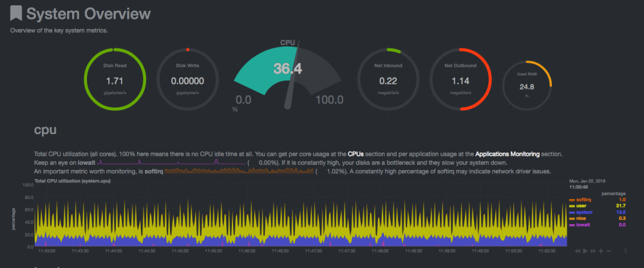
Task: Click the bold 'iowait' word in the description
Action: coord(87,163)
